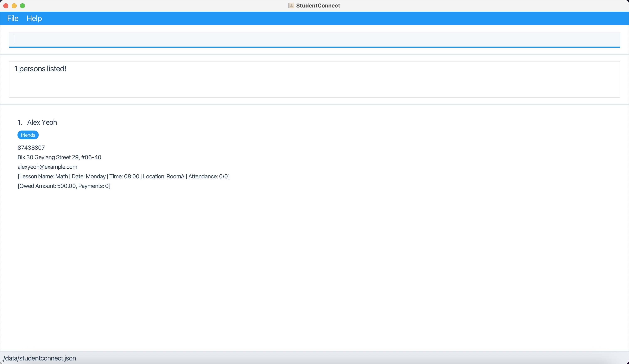Click the Blk 30 Geylang Street address
629x364 pixels.
(59, 157)
